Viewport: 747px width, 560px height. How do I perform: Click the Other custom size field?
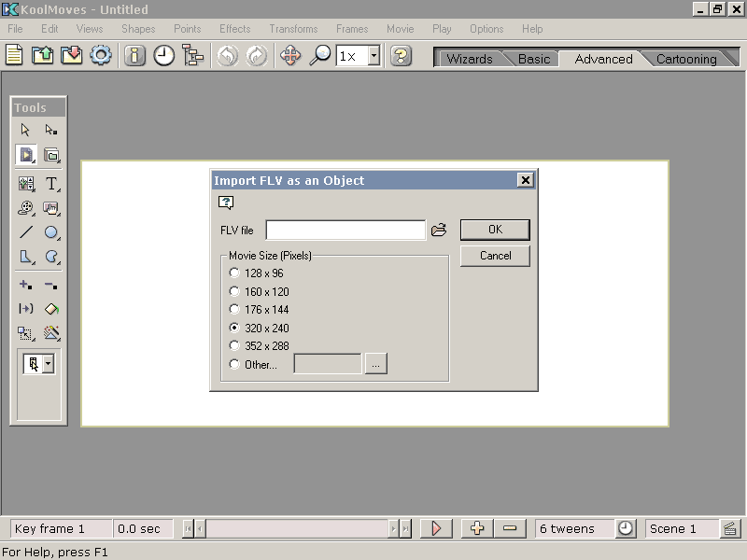328,364
